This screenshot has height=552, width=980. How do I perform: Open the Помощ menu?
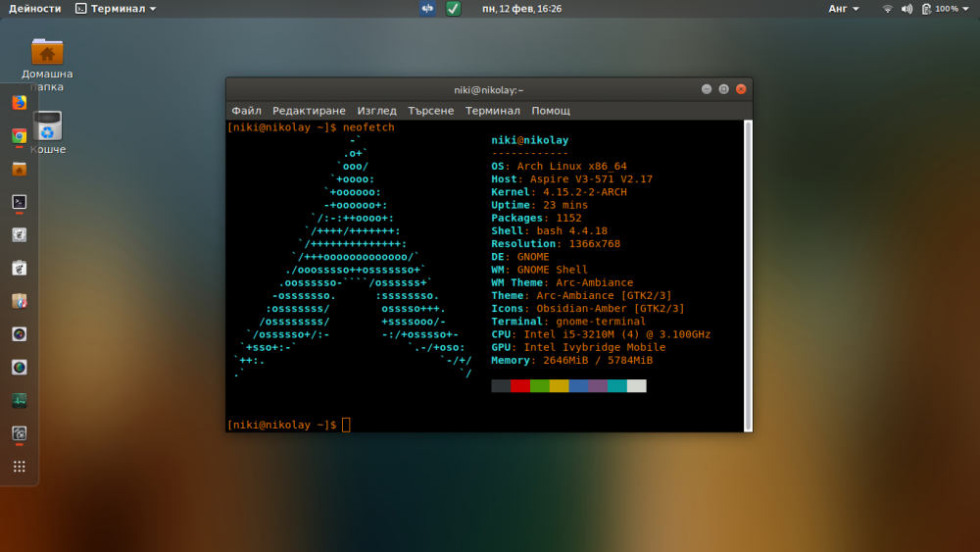pyautogui.click(x=551, y=111)
